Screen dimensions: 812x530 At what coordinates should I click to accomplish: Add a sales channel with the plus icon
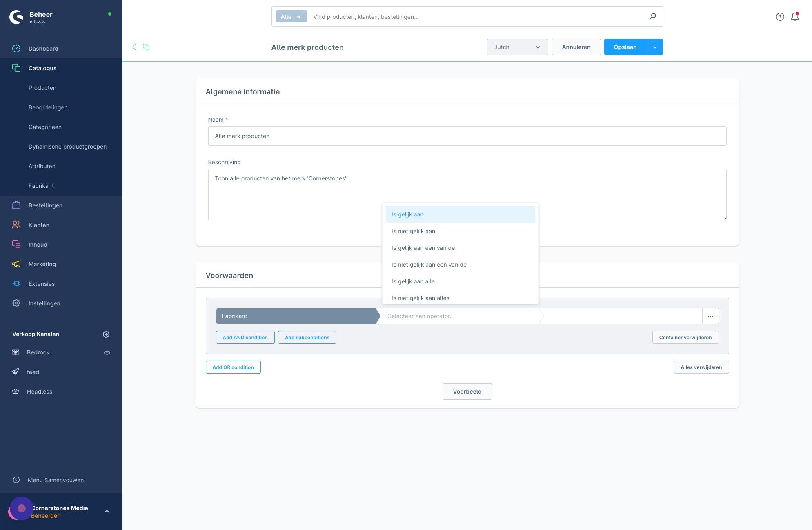coord(106,334)
